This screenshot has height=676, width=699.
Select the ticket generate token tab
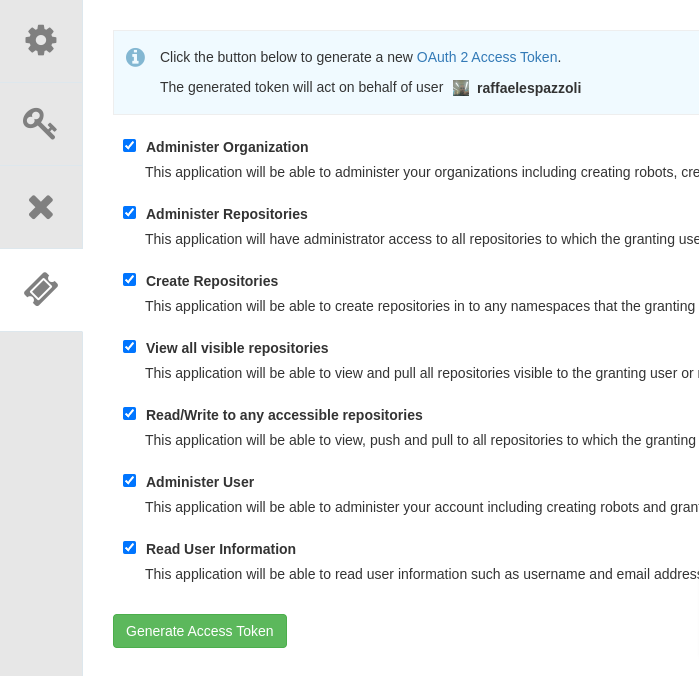click(x=41, y=289)
